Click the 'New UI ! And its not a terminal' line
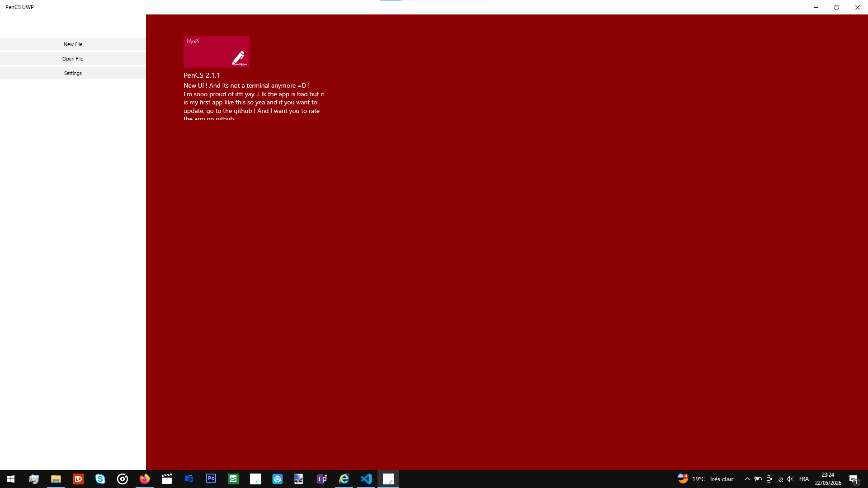Screen dimensions: 868x488 click(x=246, y=85)
